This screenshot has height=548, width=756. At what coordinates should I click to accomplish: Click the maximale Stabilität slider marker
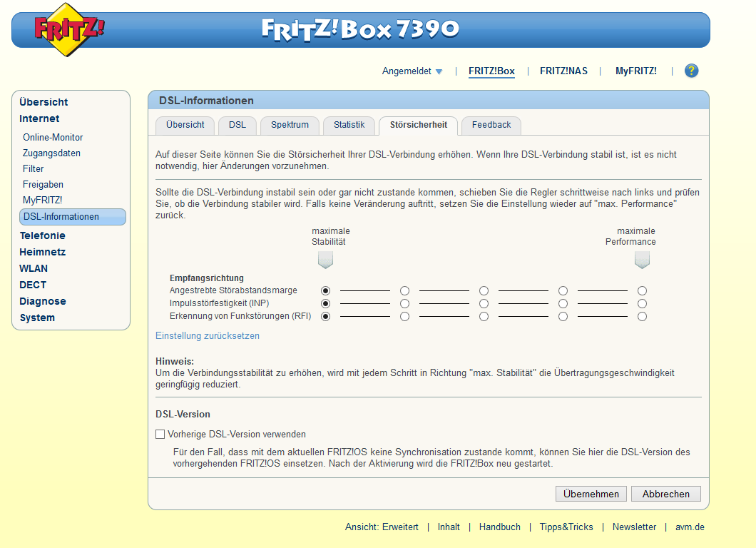(325, 260)
